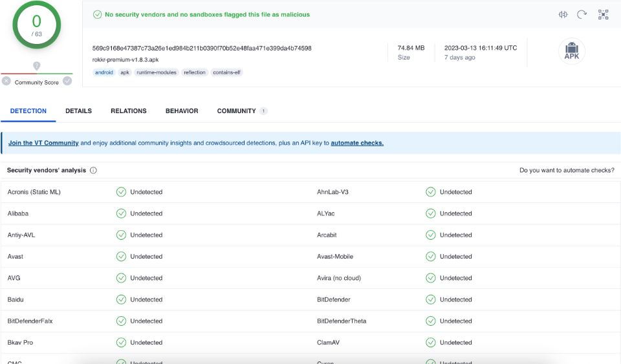Image resolution: width=621 pixels, height=364 pixels.
Task: Click Arcabit undetected check icon
Action: click(431, 235)
